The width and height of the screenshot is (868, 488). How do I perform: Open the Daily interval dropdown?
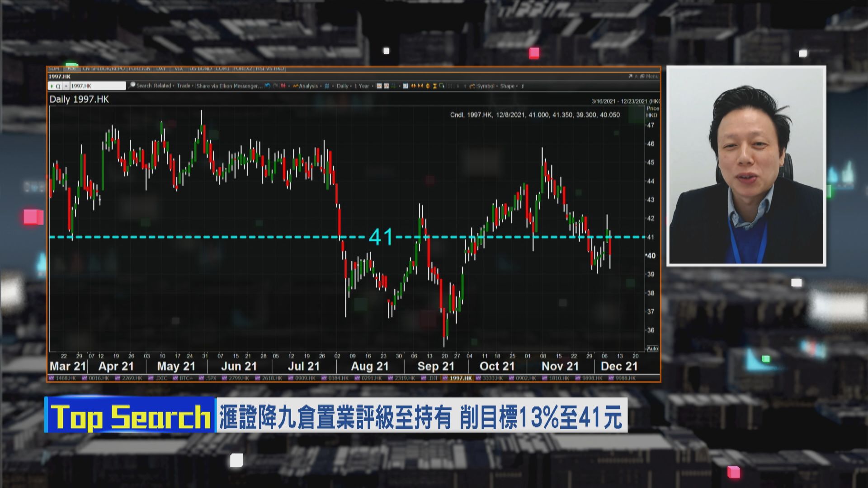click(342, 86)
